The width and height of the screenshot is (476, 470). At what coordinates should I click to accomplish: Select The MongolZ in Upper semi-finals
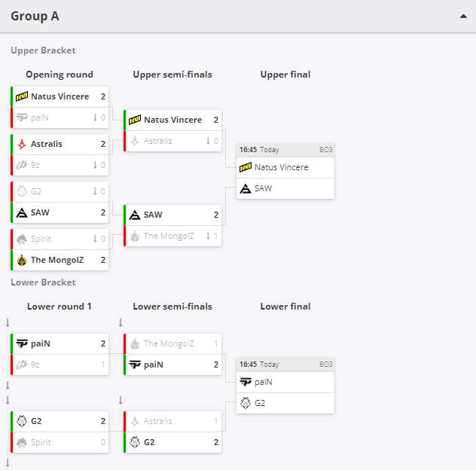172,236
